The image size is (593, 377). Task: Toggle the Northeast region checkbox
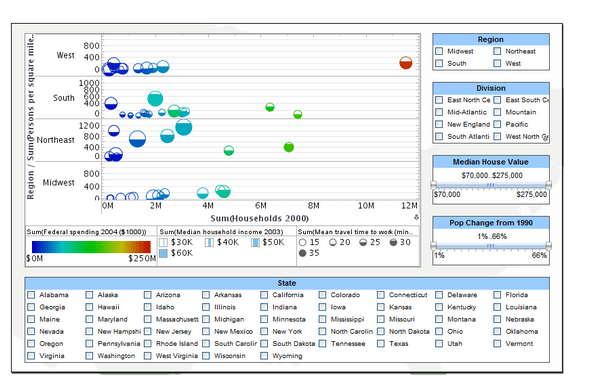click(x=497, y=51)
